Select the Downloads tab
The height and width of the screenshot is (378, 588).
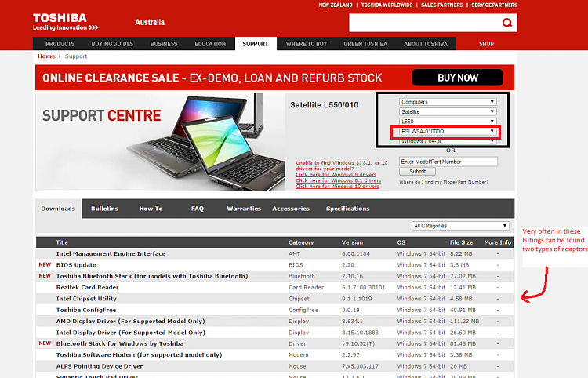(x=58, y=209)
